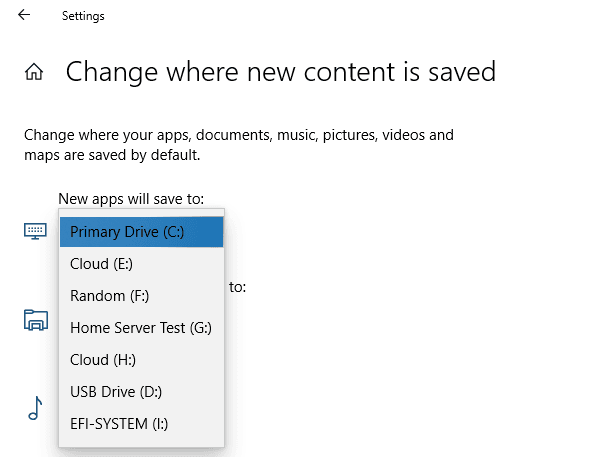Pick the EFI-SYSTEM (I:) entry

142,424
